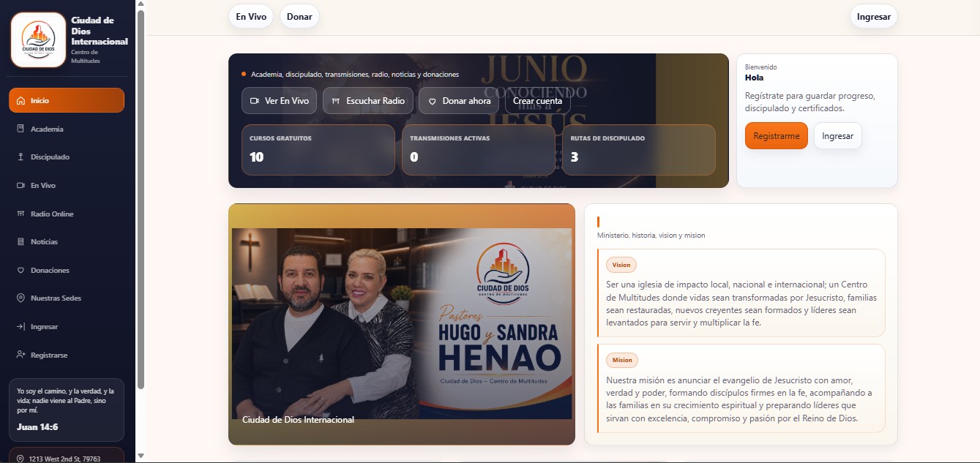Click the book icon beside Academia
Image resolution: width=980 pixels, height=463 pixels.
point(20,129)
